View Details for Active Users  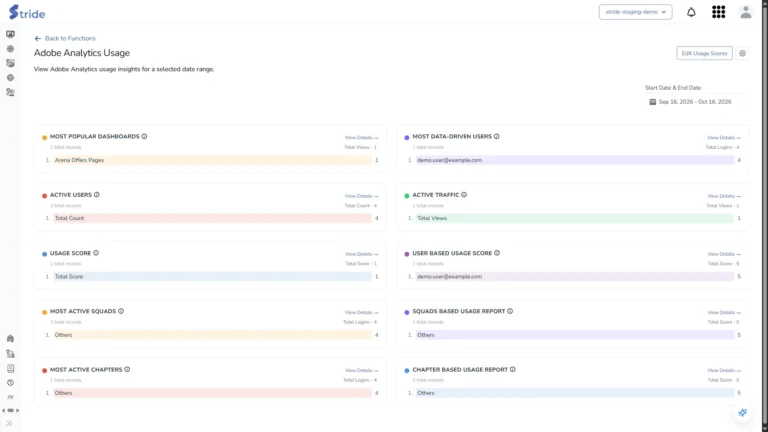pos(361,196)
